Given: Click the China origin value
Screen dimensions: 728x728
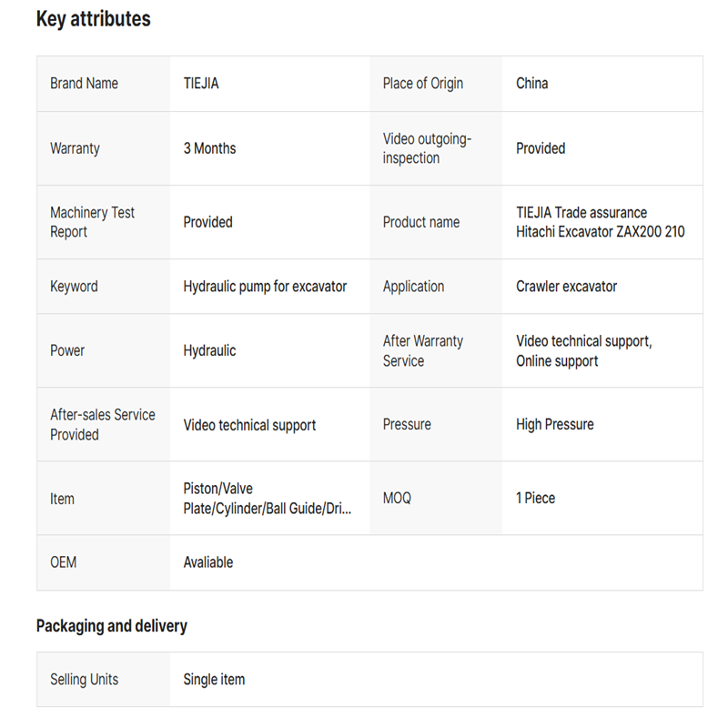Looking at the screenshot, I should pyautogui.click(x=531, y=84).
